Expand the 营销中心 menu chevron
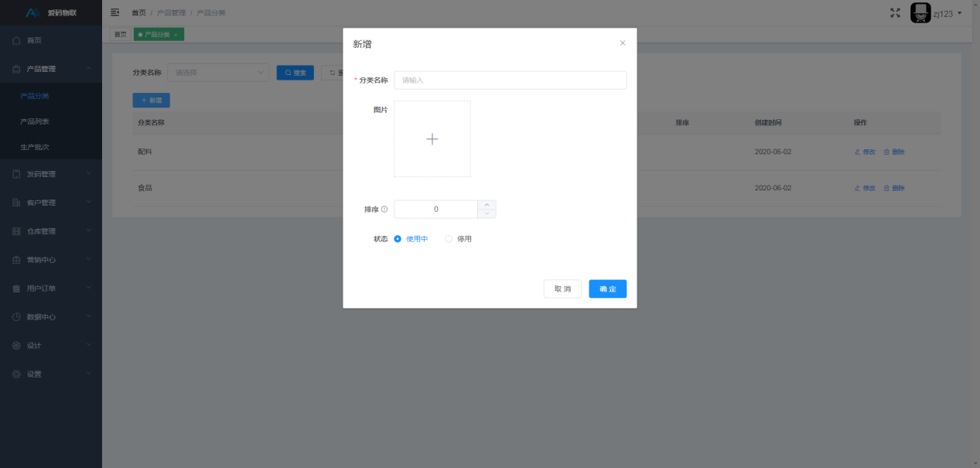980x468 pixels. click(x=89, y=260)
